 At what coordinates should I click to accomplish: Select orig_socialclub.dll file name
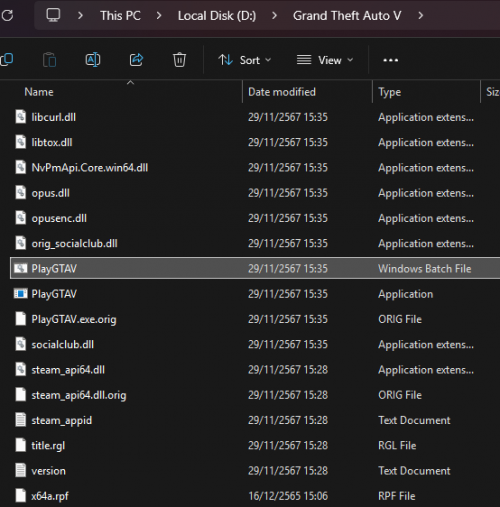[74, 244]
